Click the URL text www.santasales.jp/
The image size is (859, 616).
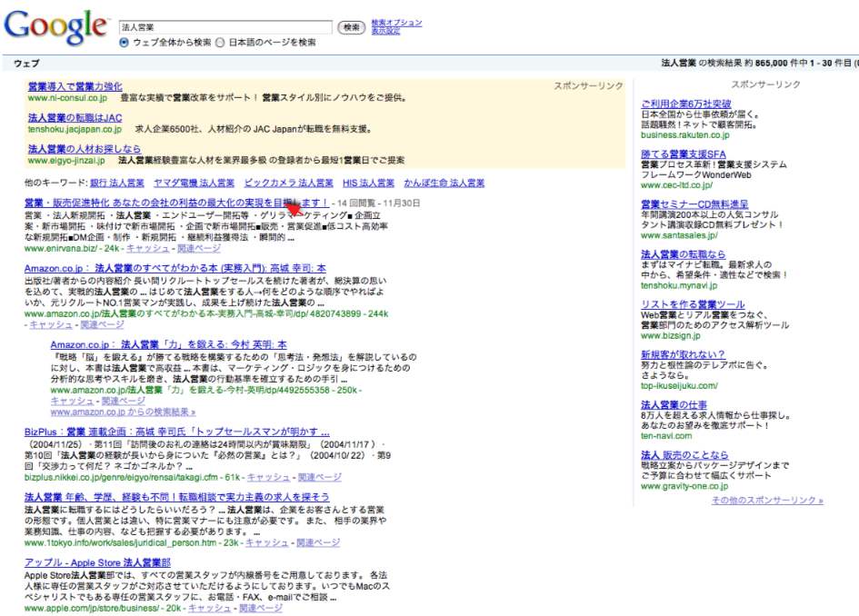click(x=679, y=235)
